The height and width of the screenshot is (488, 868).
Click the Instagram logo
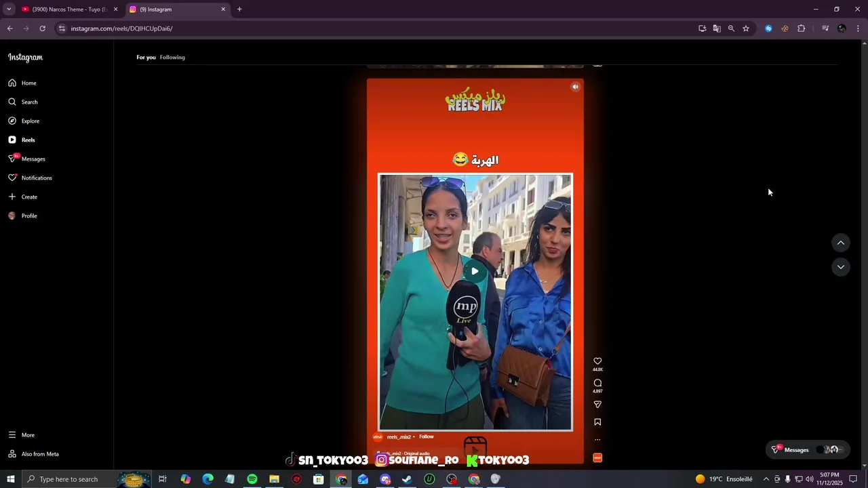(25, 58)
